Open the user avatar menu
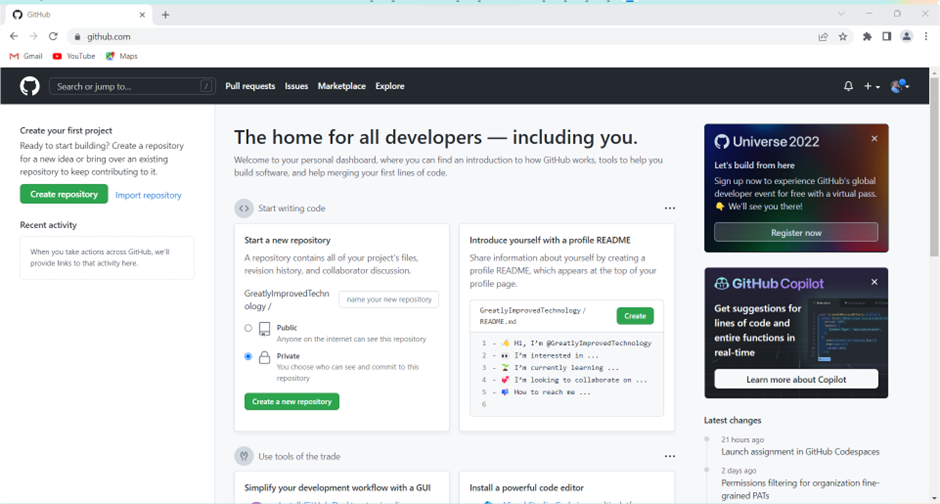The width and height of the screenshot is (940, 504). coord(900,86)
